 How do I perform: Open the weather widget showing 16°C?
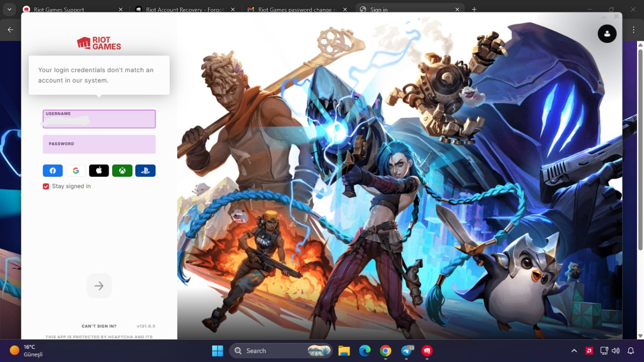26,351
